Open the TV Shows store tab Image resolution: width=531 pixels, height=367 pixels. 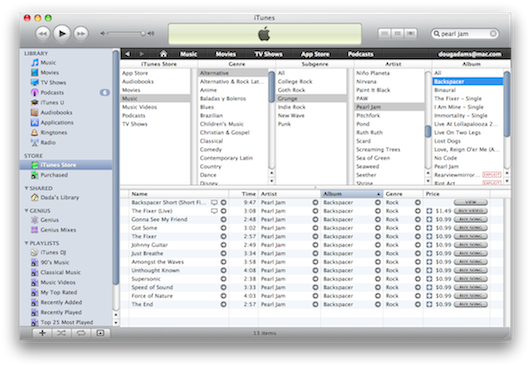point(269,54)
